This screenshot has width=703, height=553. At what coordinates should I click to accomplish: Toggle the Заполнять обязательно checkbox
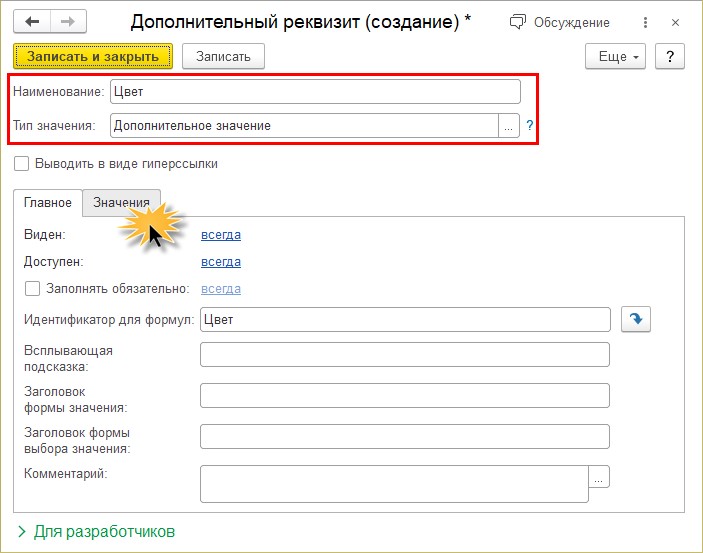pyautogui.click(x=32, y=289)
